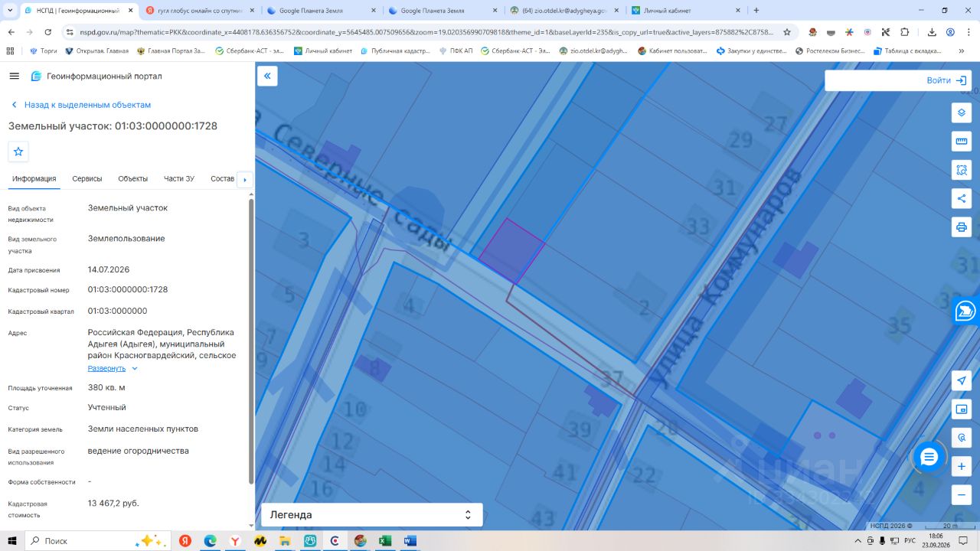
Task: Activate the area selection search tool
Action: 962,170
